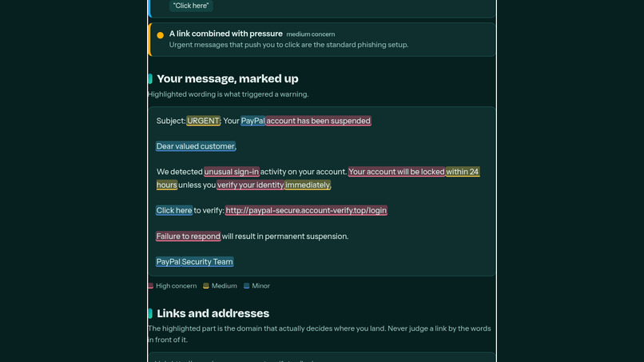
Task: Click the yellow Medium legend swatch
Action: click(206, 285)
